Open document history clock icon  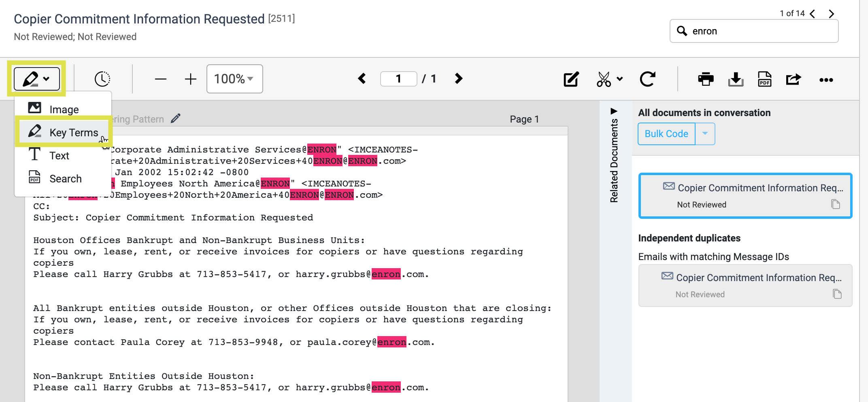tap(102, 79)
